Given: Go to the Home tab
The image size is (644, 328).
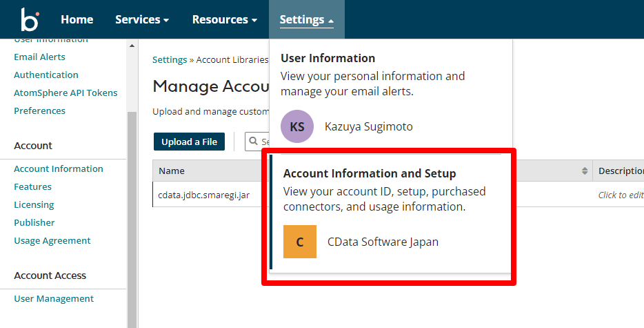Looking at the screenshot, I should pos(77,19).
